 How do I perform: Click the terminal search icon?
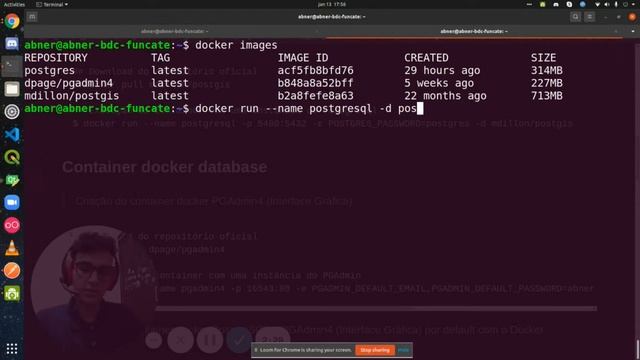click(576, 17)
